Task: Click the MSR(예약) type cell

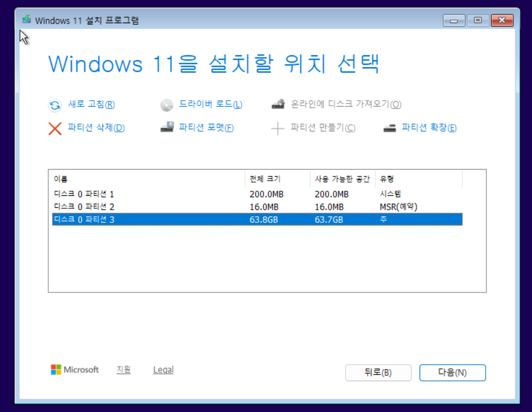Action: 398,207
